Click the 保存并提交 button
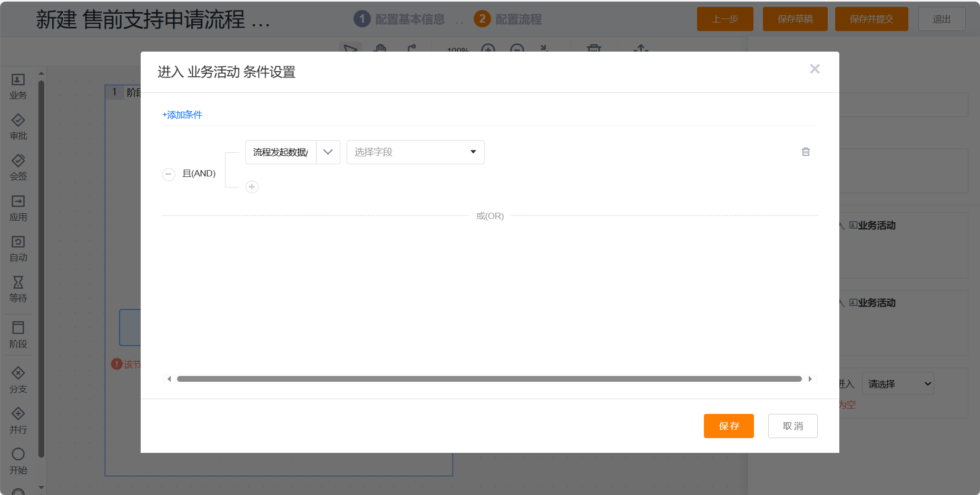The width and height of the screenshot is (980, 495). (871, 19)
